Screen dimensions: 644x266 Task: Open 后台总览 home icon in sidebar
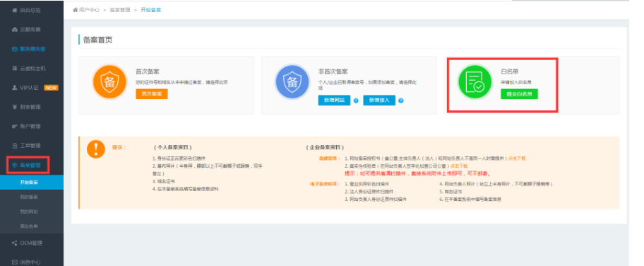(x=15, y=10)
